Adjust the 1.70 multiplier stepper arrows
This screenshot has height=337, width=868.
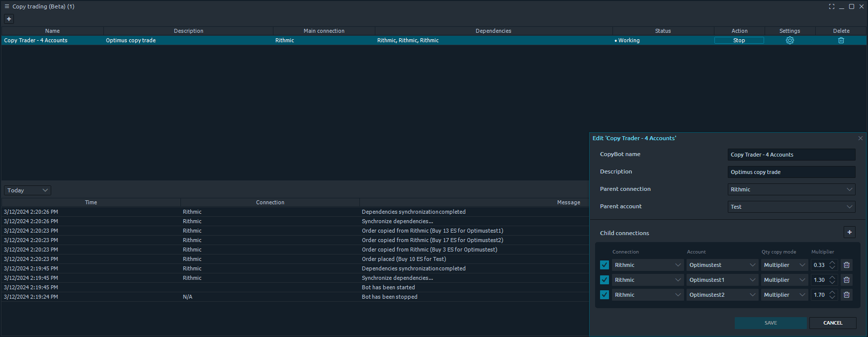click(832, 295)
